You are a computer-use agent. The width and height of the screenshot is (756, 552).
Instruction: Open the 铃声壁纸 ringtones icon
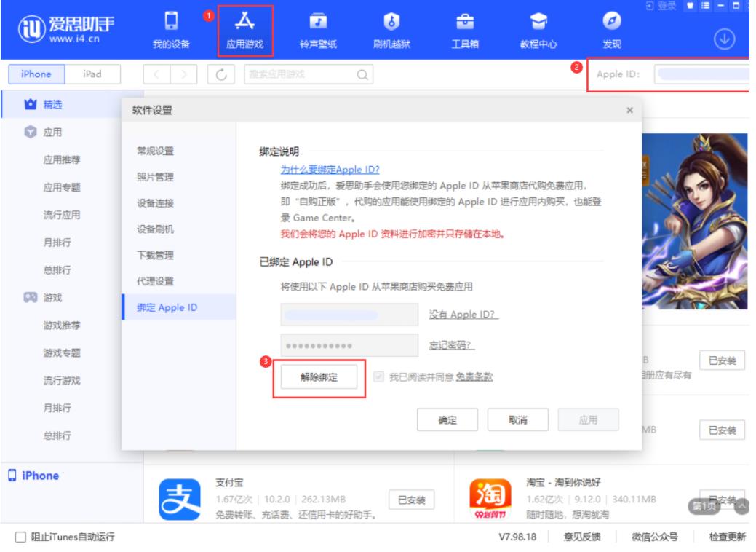(x=319, y=21)
